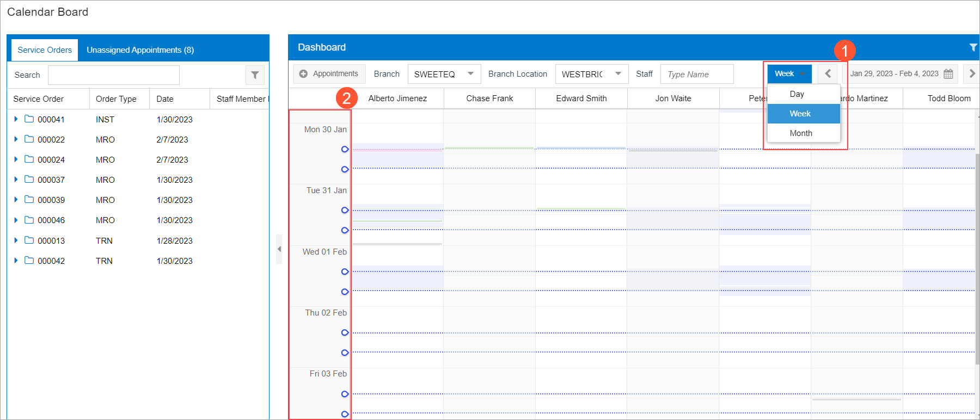Go to the next week arrow

[x=972, y=74]
